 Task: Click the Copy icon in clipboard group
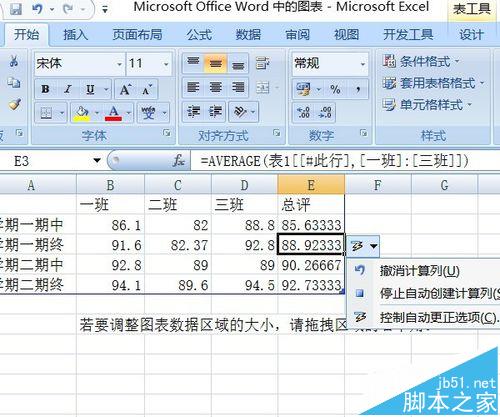(14, 83)
